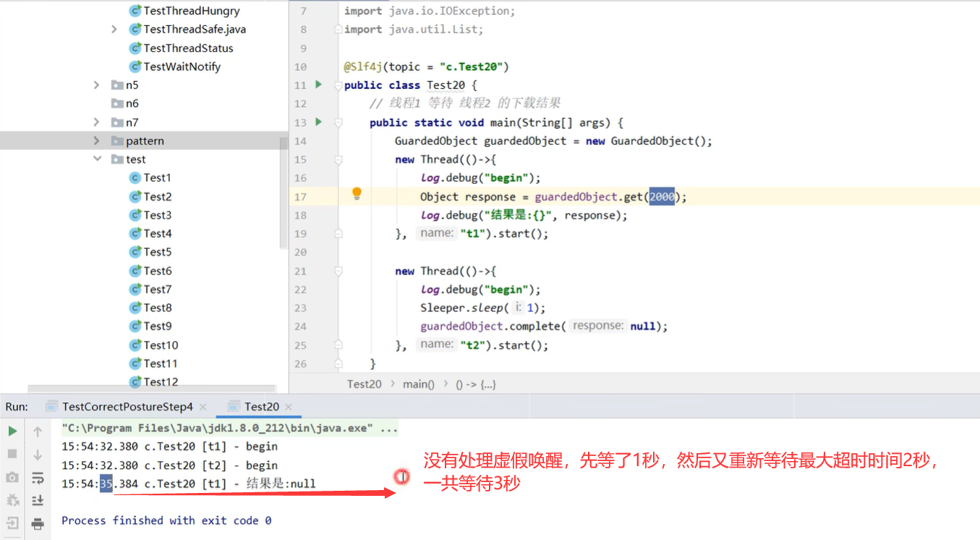Expand the n7 folder
The width and height of the screenshot is (980, 540).
pos(97,122)
